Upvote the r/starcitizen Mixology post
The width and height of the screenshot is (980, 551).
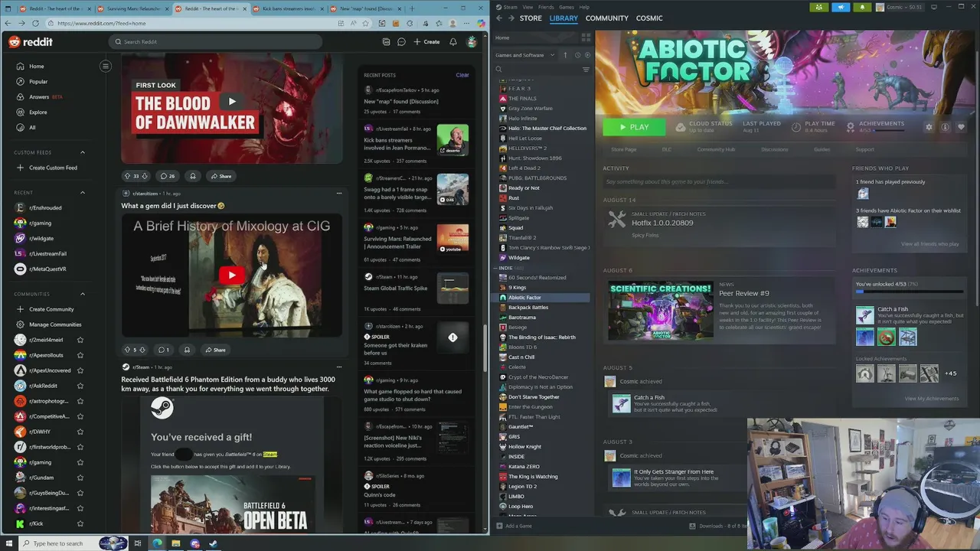click(127, 350)
